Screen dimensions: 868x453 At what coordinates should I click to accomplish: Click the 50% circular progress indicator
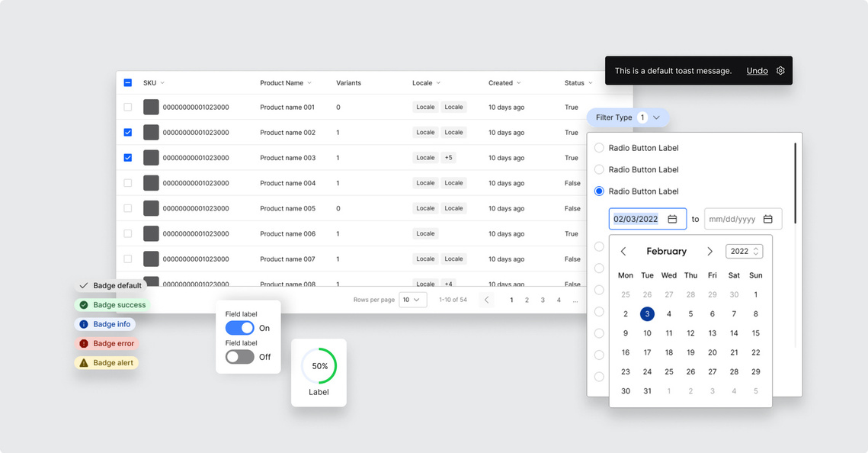point(319,366)
